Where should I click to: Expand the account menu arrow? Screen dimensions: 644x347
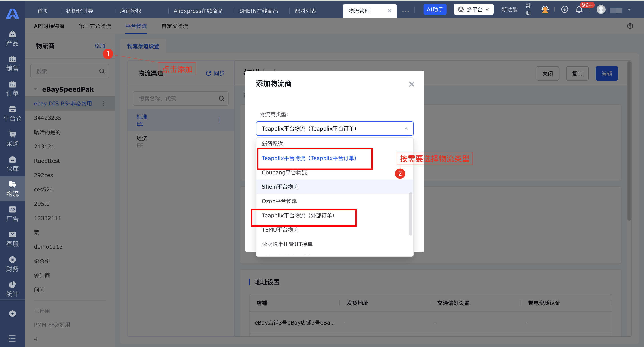point(629,10)
